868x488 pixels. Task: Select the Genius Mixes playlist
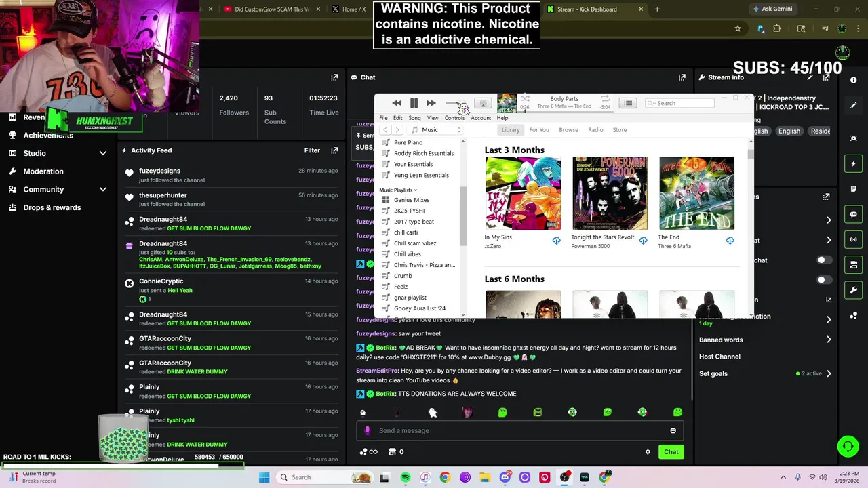click(x=411, y=200)
